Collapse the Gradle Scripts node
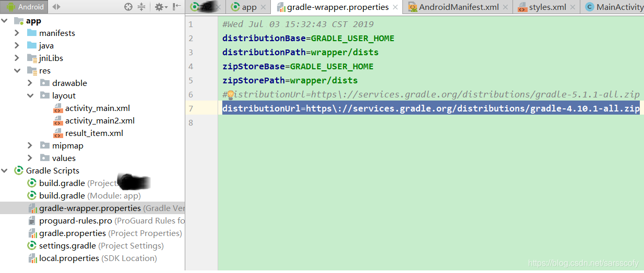The height and width of the screenshot is (273, 644). pos(5,171)
